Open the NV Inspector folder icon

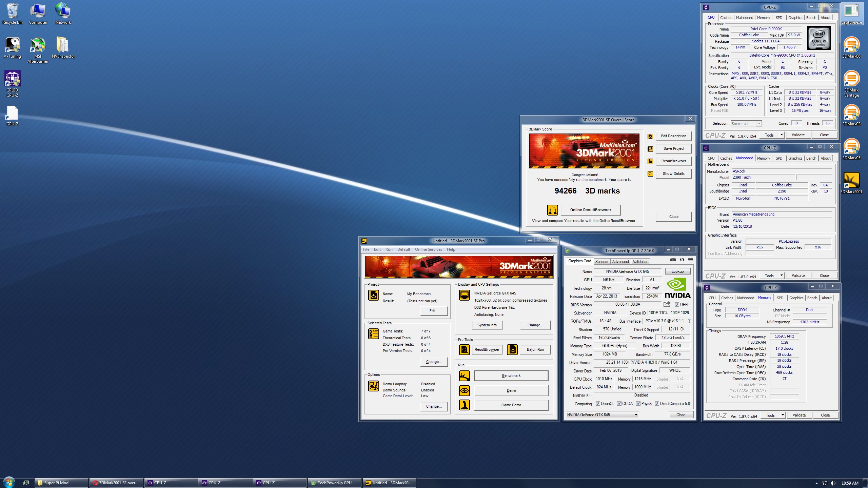(x=63, y=48)
